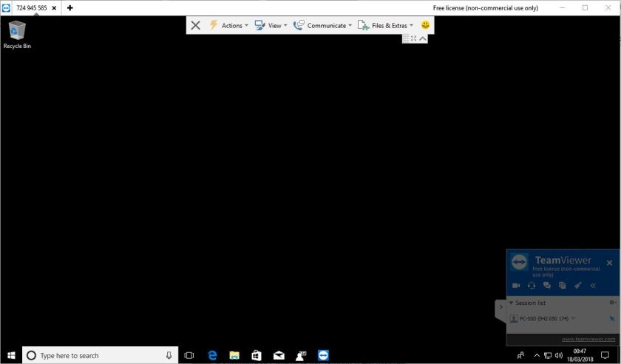Open the www.teamviewer.com link
Image resolution: width=621 pixels, height=364 pixels.
[x=588, y=339]
